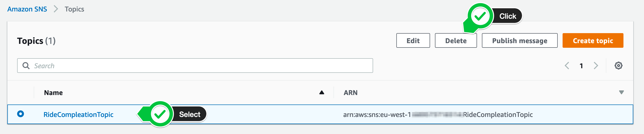Go to next page arrow
The width and height of the screenshot is (644, 134).
click(x=596, y=66)
